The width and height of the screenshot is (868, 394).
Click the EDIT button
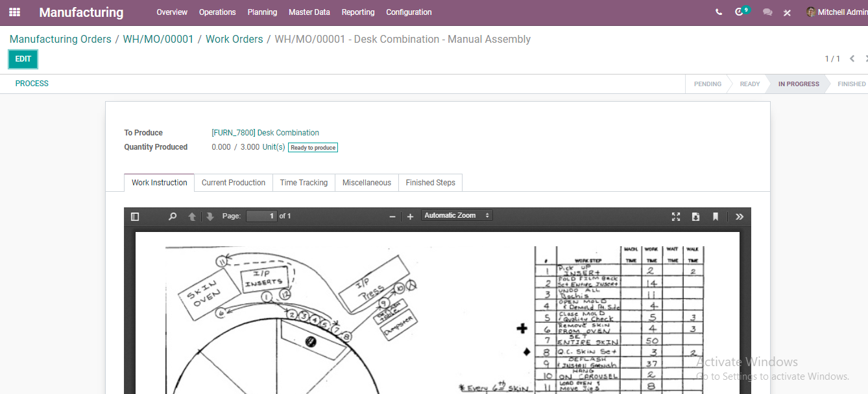tap(23, 59)
